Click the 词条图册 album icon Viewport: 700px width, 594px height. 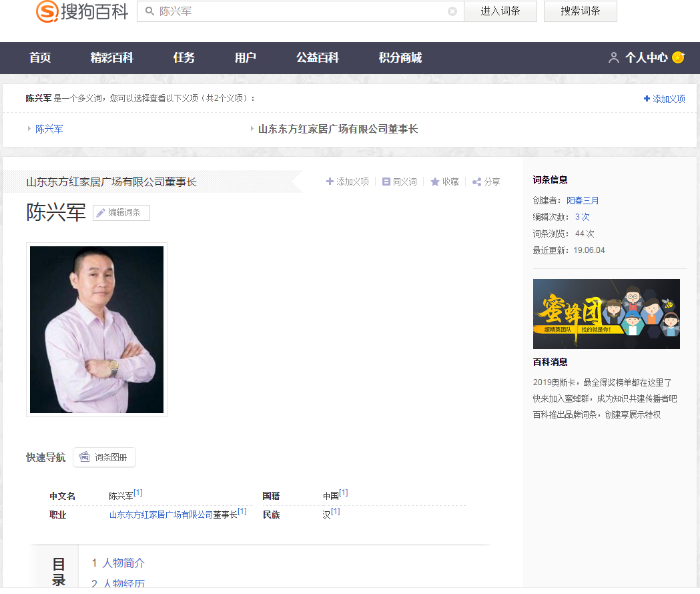point(84,457)
